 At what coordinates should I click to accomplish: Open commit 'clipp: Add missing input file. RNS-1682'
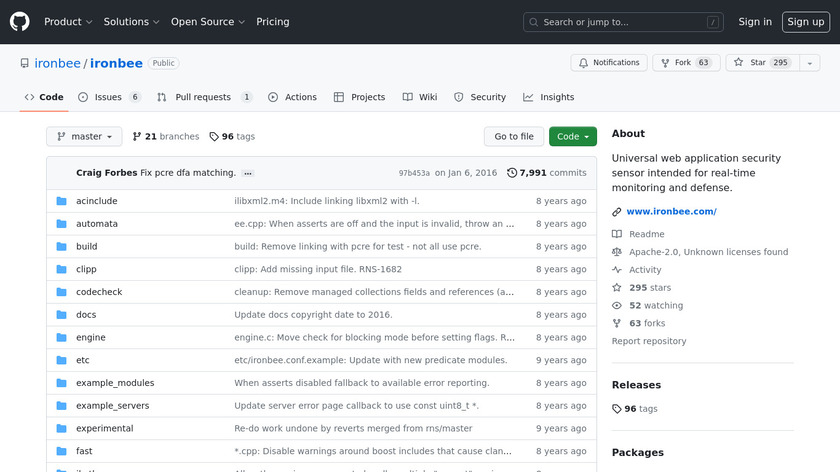318,269
